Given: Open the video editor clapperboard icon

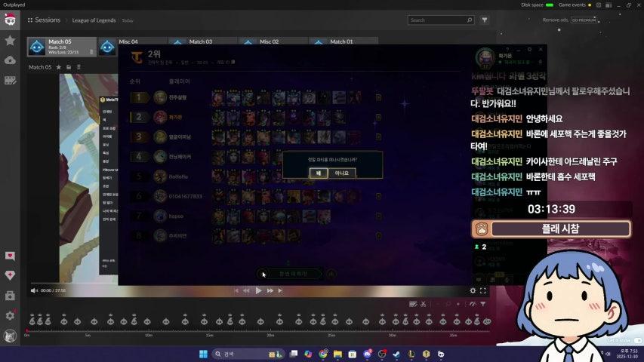Looking at the screenshot, I should click(10, 81).
